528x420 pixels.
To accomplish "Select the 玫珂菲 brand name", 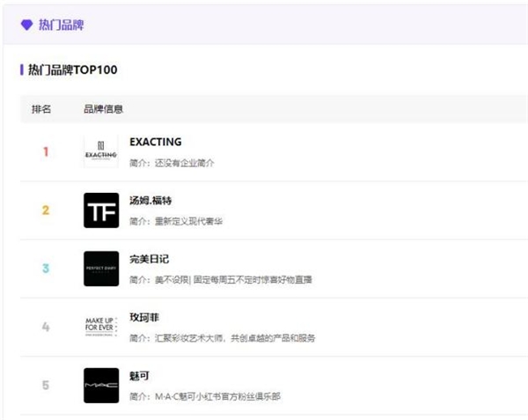I will 143,317.
